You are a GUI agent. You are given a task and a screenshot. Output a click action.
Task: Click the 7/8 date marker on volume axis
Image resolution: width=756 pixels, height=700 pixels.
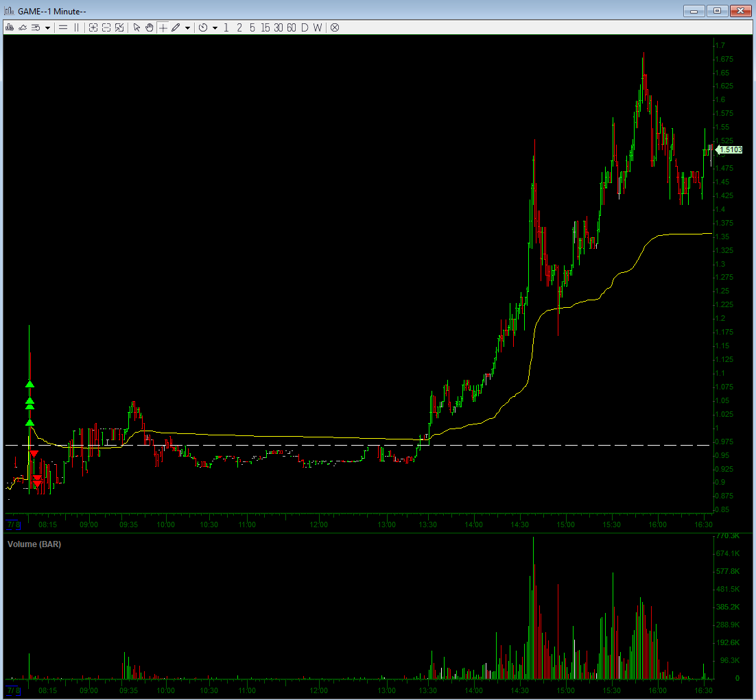coord(14,690)
